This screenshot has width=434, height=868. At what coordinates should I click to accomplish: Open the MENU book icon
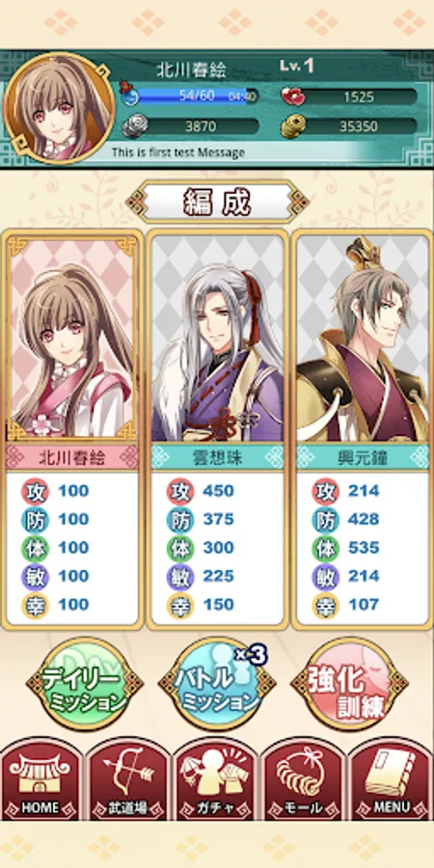(x=391, y=780)
